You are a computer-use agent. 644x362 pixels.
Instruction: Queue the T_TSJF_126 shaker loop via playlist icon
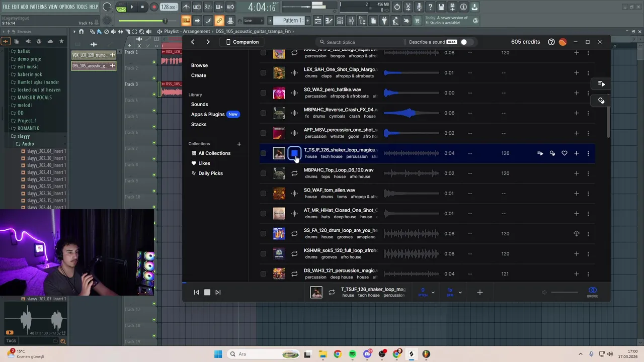540,153
